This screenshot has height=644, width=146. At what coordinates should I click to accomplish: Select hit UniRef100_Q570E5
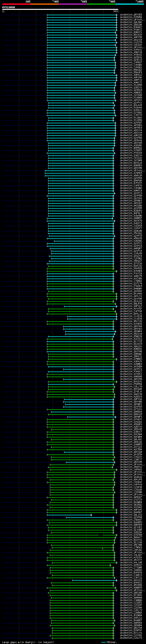coord(131,15)
